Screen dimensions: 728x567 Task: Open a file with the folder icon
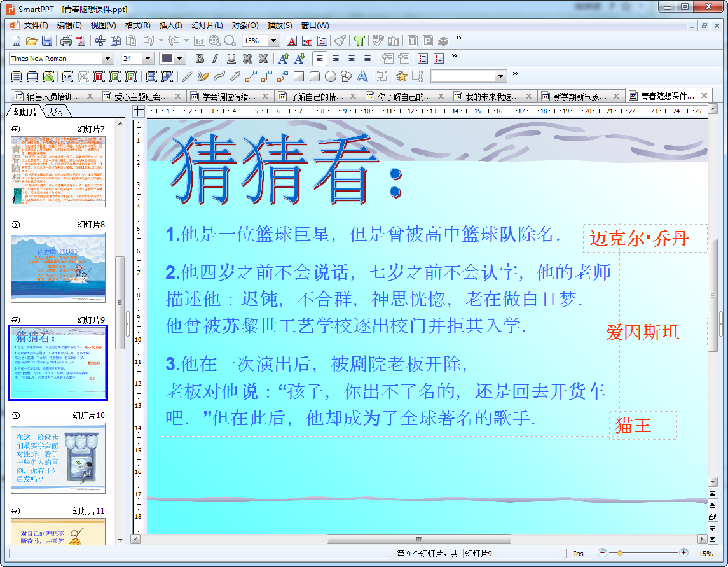pyautogui.click(x=32, y=41)
